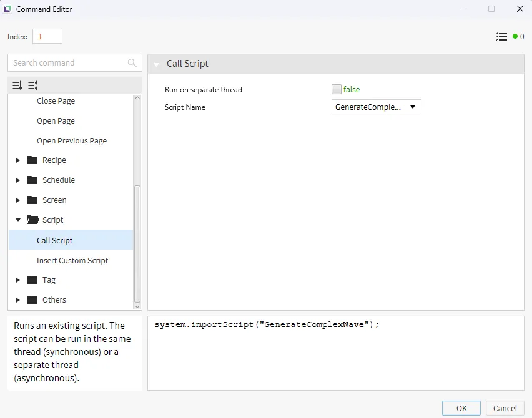This screenshot has width=532, height=418.
Task: Open the Script Name dropdown
Action: tap(376, 107)
